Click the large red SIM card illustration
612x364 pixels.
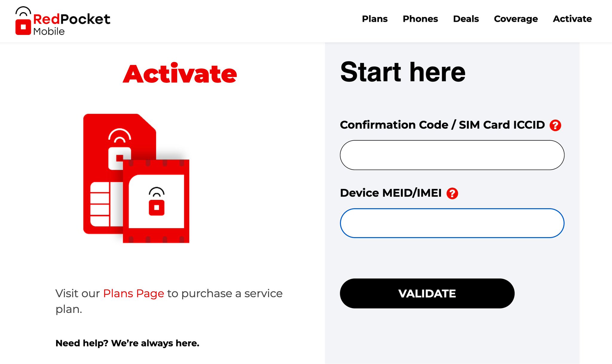pos(120,174)
